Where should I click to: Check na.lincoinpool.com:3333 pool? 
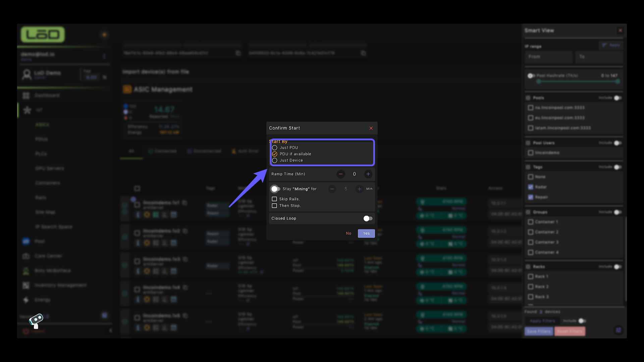tap(531, 108)
